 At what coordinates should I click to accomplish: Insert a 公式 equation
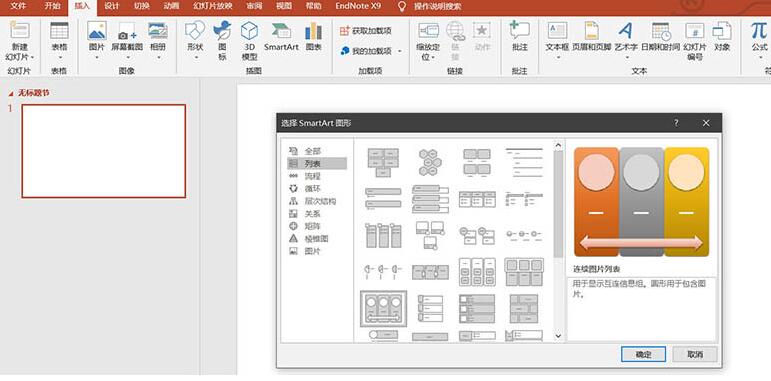tap(759, 30)
